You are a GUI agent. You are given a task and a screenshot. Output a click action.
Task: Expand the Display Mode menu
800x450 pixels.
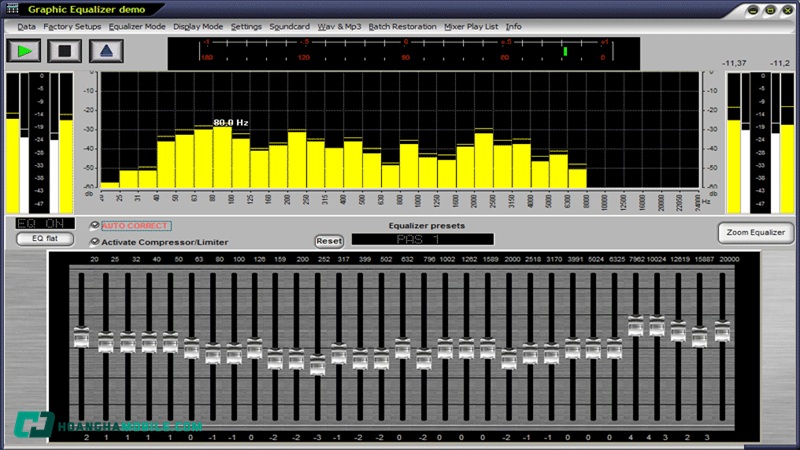(x=198, y=26)
